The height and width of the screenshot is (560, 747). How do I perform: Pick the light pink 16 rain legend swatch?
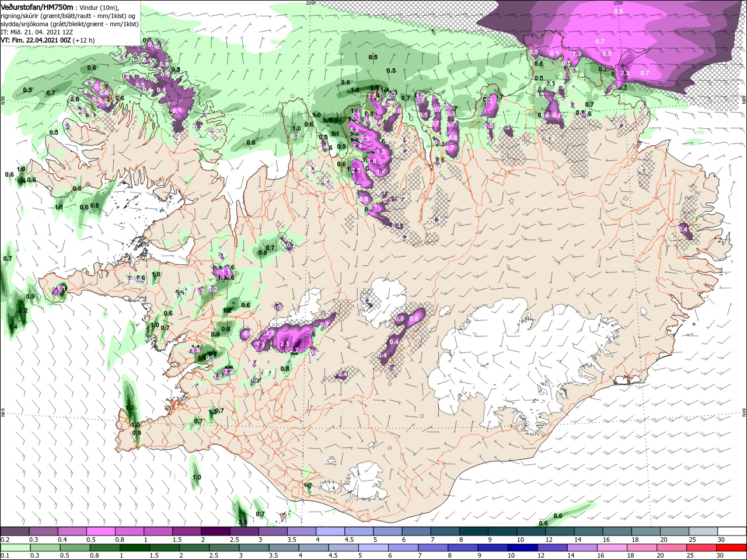point(613,548)
